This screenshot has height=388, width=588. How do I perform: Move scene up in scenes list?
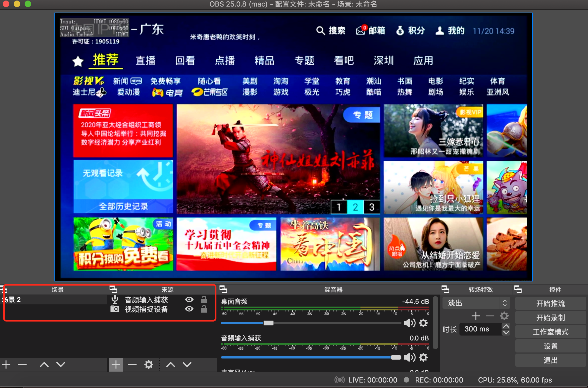click(44, 365)
